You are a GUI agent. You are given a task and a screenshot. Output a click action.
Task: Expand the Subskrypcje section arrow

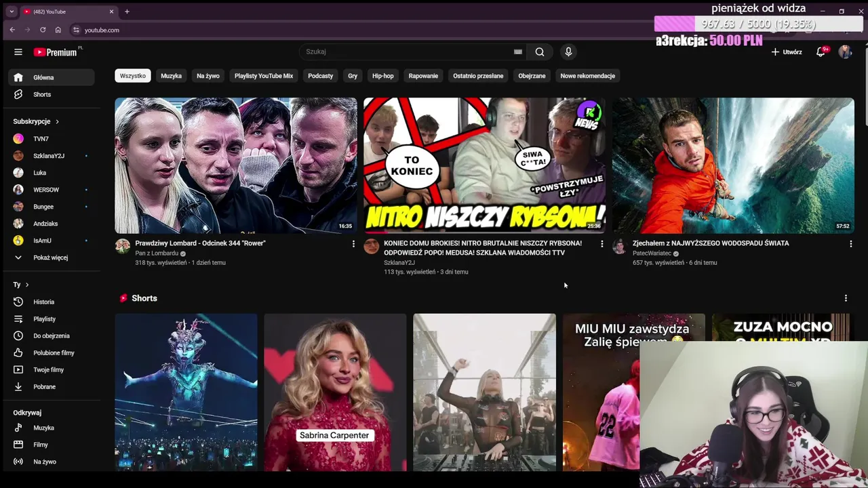tap(57, 121)
